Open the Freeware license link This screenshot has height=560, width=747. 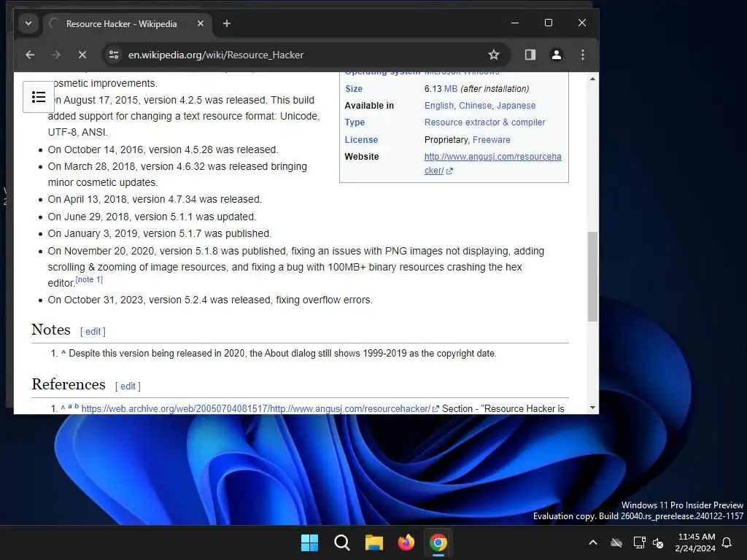[491, 139]
